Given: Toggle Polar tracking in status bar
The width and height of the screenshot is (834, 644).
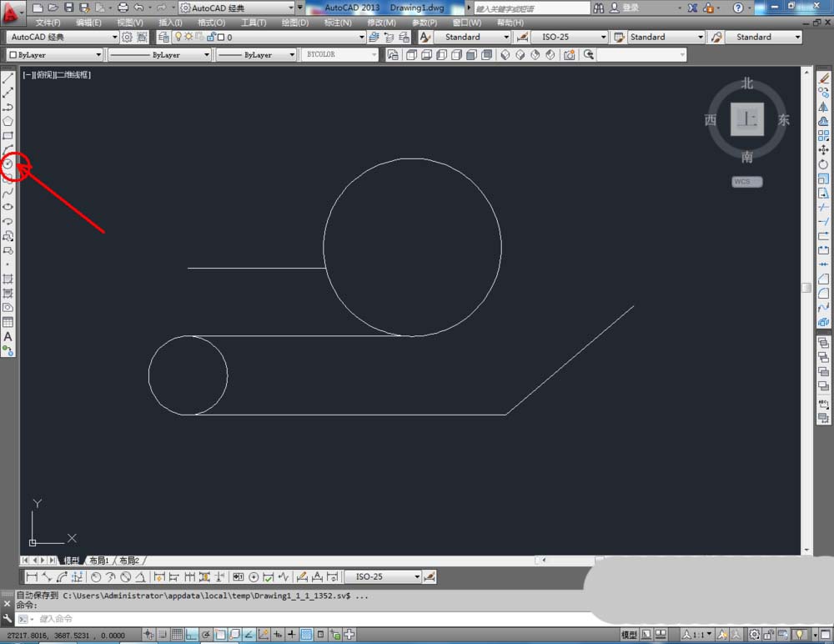Looking at the screenshot, I should tap(206, 634).
